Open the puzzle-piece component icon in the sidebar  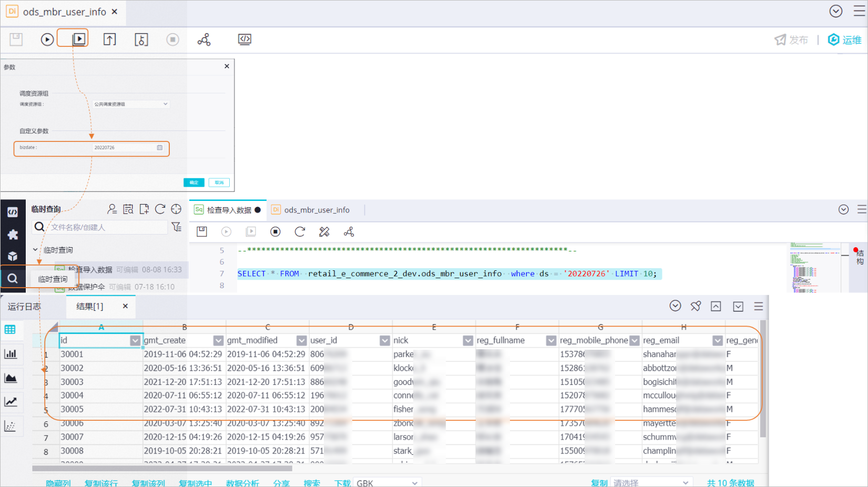point(13,235)
